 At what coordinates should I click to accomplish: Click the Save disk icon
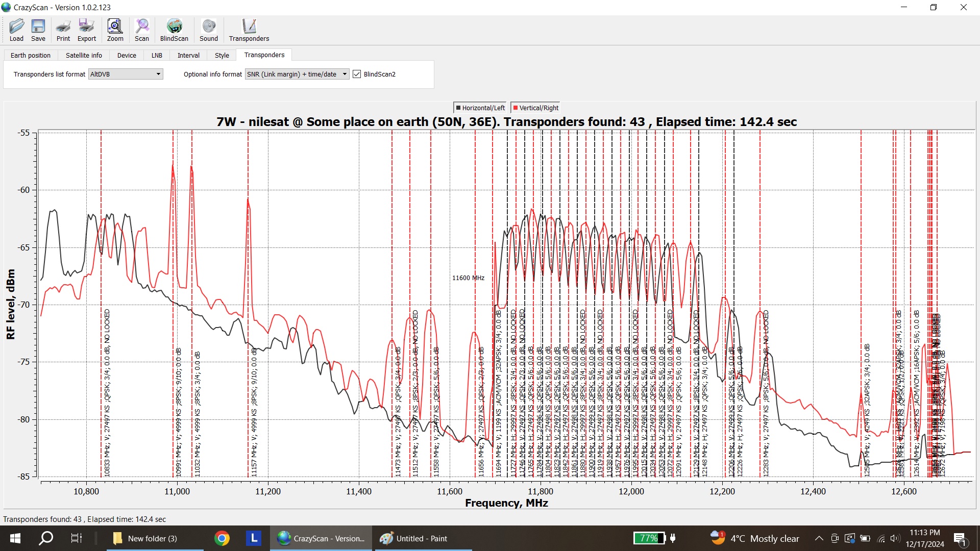38,27
